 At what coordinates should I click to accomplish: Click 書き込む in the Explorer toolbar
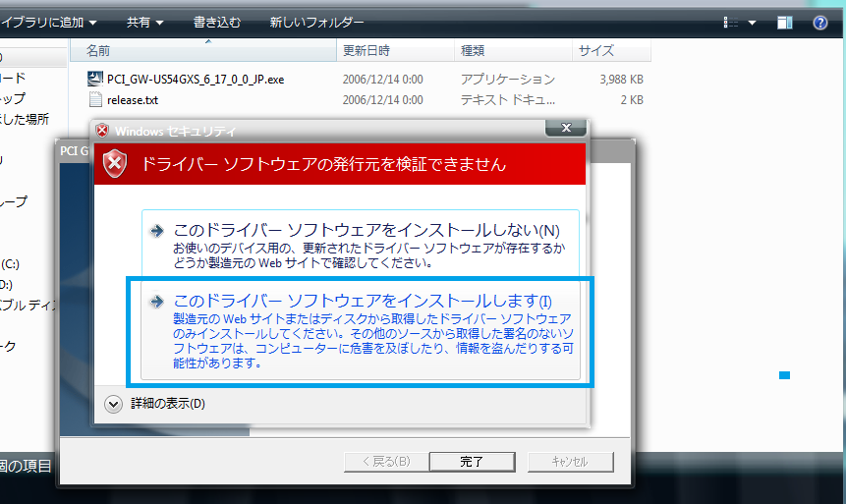tap(217, 23)
